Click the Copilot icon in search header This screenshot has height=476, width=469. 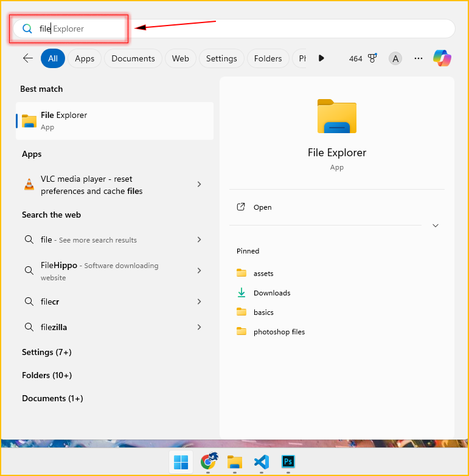point(442,58)
